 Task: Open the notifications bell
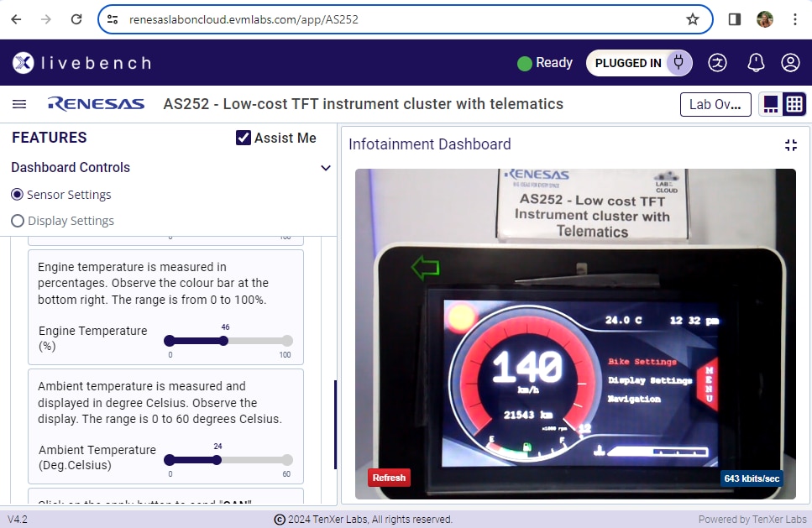(756, 63)
